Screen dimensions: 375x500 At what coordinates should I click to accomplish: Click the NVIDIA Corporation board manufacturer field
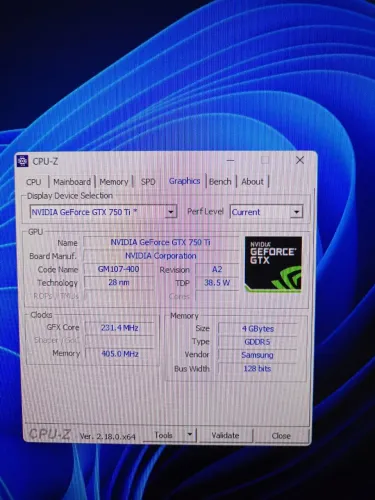pyautogui.click(x=160, y=256)
